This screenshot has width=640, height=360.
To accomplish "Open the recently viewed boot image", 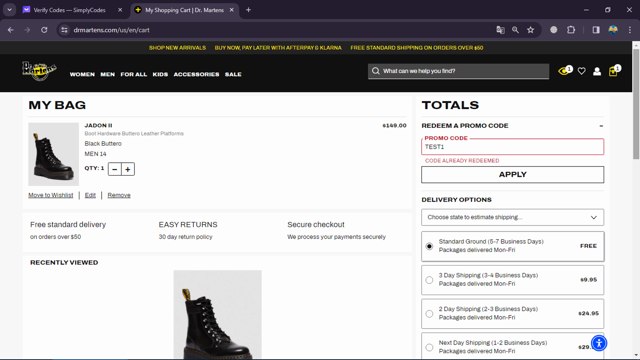I will pyautogui.click(x=218, y=314).
